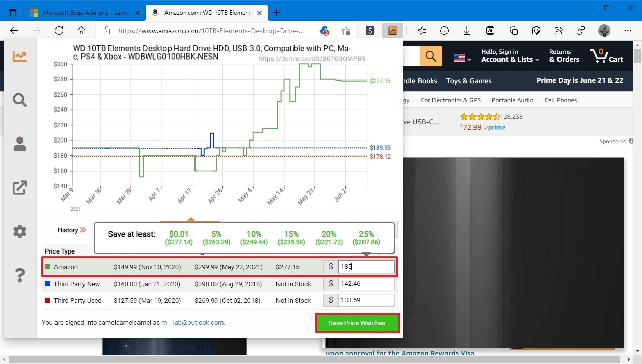
Task: Click the red Third Party Used swatch
Action: pos(47,300)
